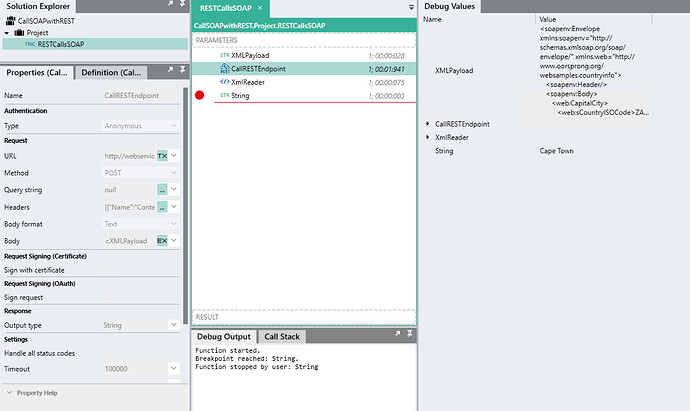Open the Output type dropdown
The height and width of the screenshot is (411, 690).
pyautogui.click(x=174, y=325)
